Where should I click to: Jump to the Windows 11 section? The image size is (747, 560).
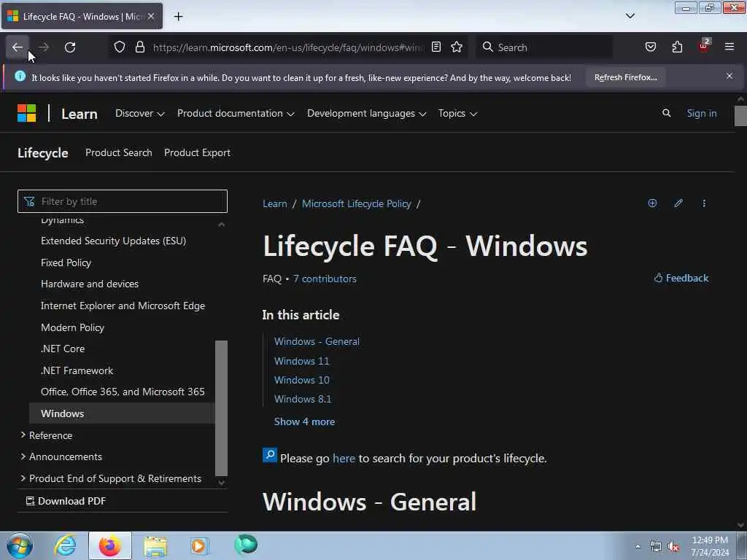coord(301,362)
